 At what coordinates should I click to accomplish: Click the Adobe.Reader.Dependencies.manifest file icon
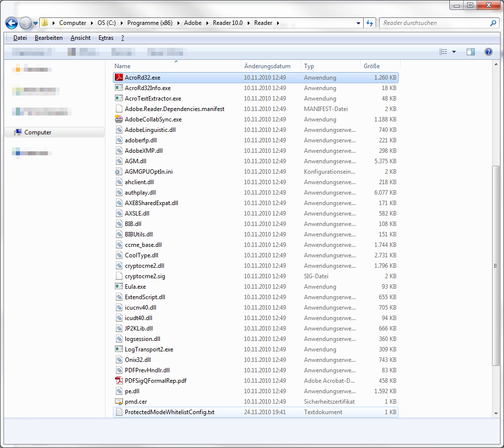pyautogui.click(x=119, y=109)
